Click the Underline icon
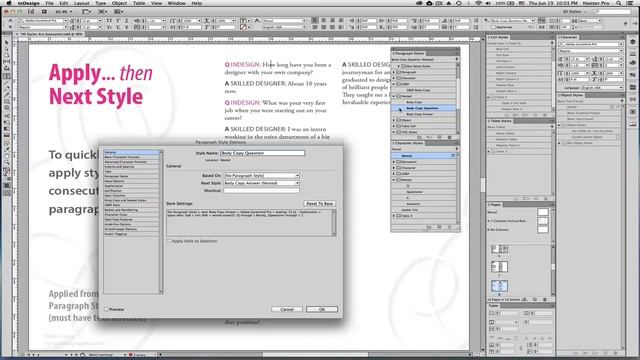The image size is (640, 360). [127, 20]
